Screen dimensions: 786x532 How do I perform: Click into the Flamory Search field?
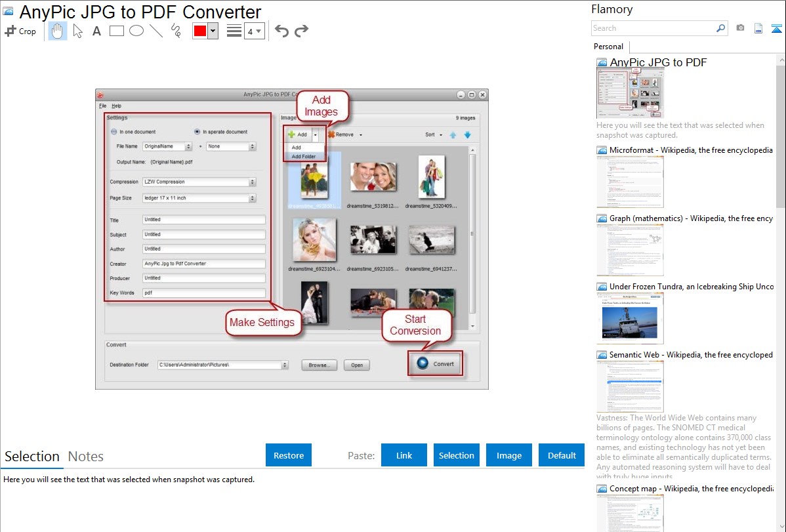tap(653, 28)
